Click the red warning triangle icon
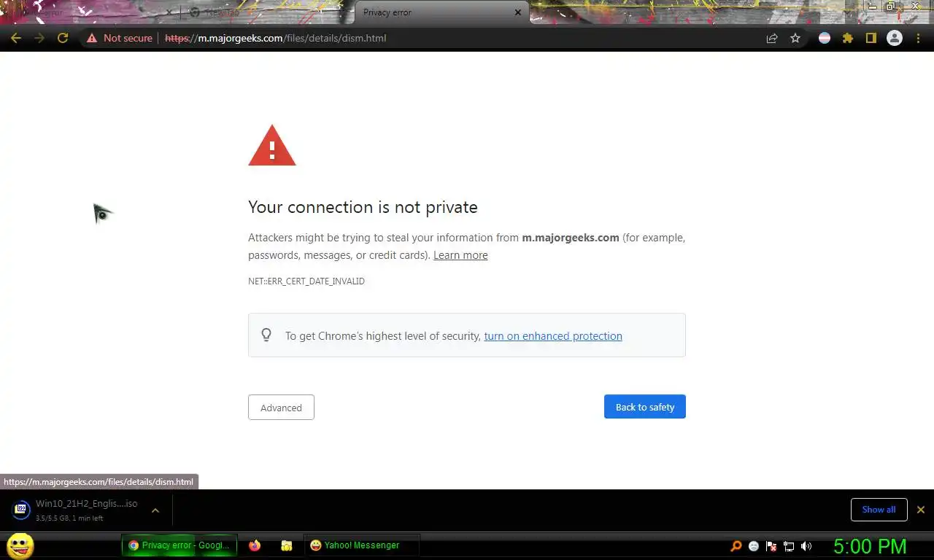 coord(272,145)
